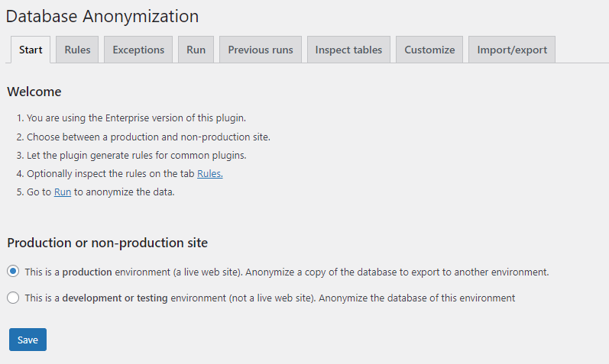Switch to the Rules tab

coord(77,50)
